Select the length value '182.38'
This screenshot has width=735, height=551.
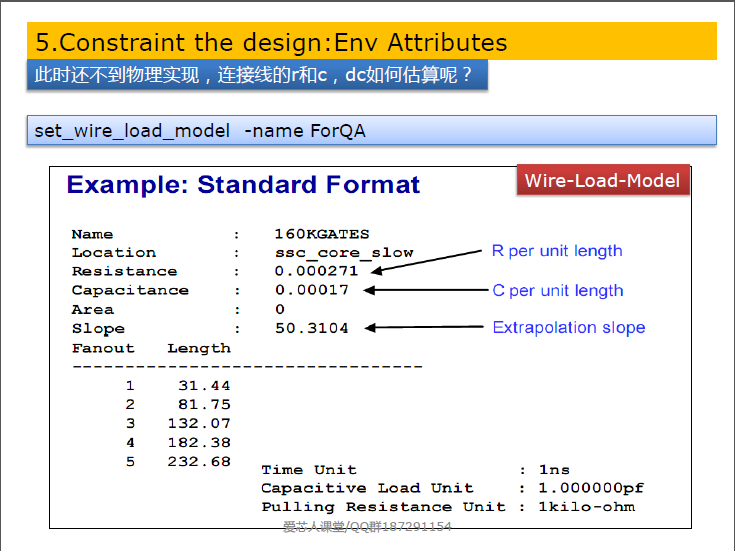(199, 442)
